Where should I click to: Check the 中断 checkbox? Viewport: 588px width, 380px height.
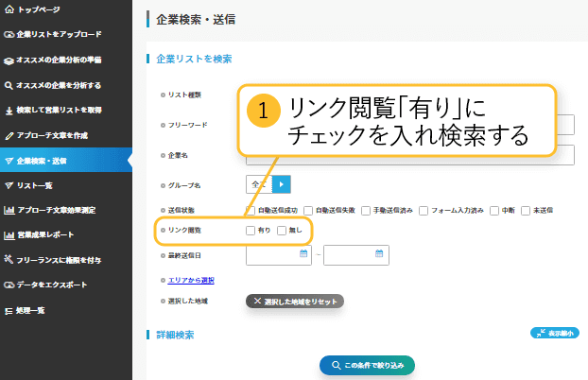(494, 211)
